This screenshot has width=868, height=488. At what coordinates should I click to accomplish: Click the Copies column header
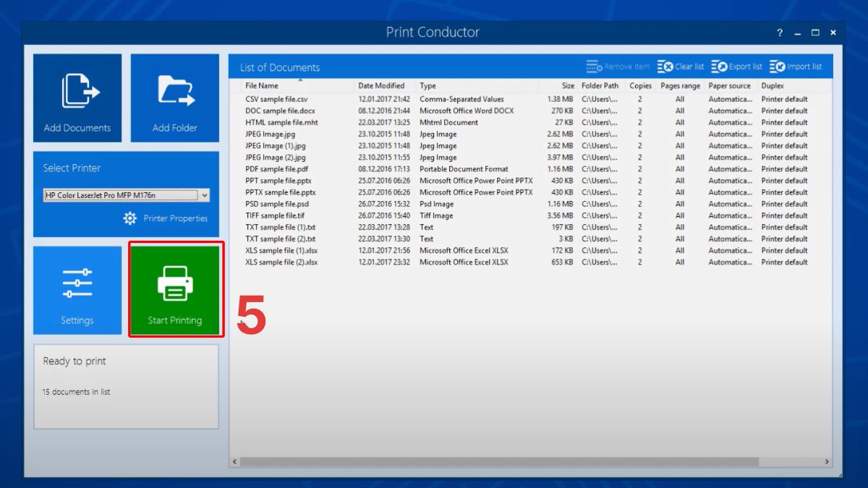640,85
